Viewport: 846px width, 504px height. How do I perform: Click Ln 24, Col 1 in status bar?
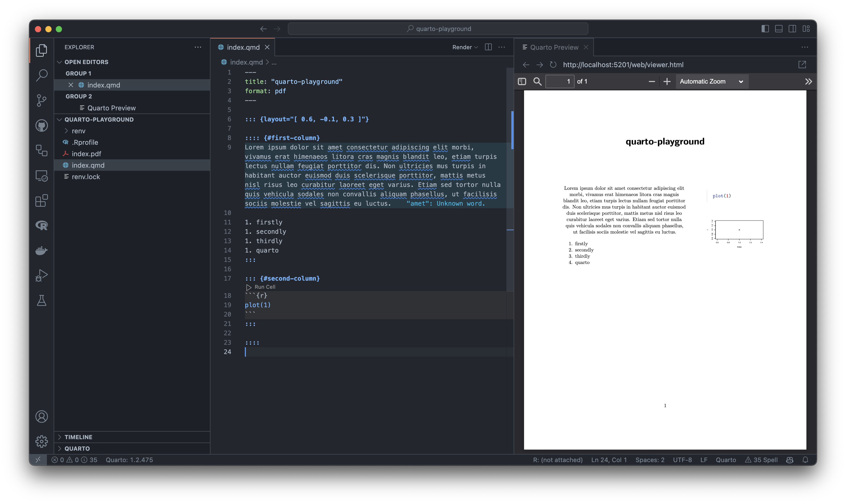(x=609, y=460)
